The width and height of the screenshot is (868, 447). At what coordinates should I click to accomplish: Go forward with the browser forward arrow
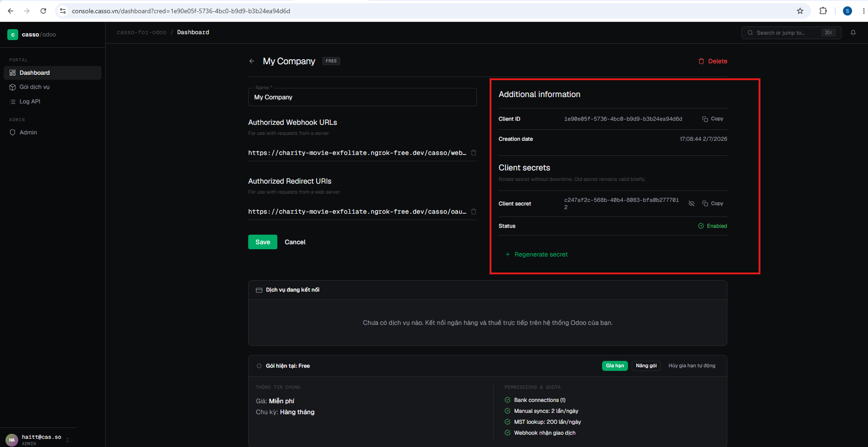(x=27, y=11)
